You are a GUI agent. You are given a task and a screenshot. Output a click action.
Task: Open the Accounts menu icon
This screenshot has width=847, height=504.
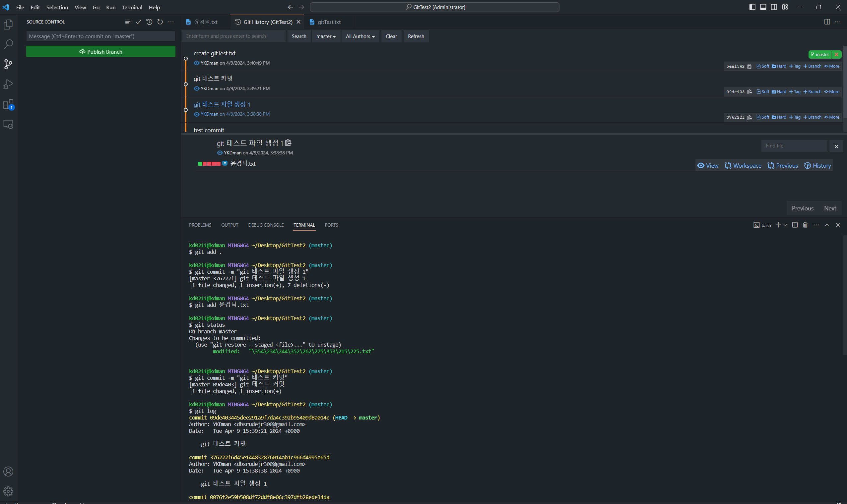click(8, 472)
